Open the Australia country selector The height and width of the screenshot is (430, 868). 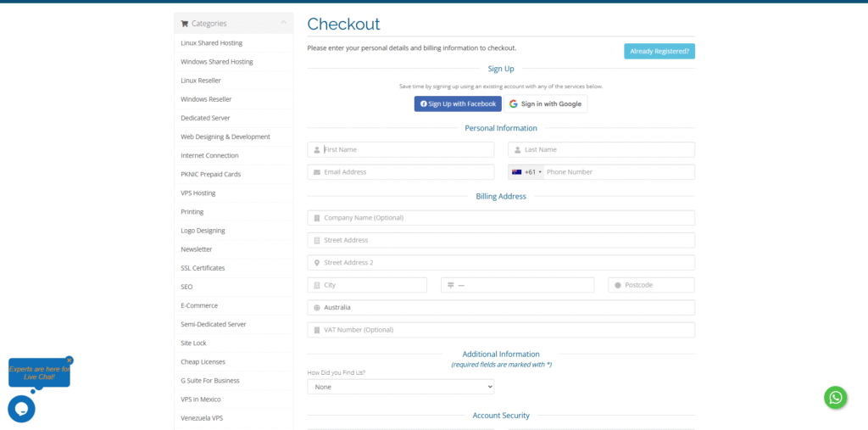(x=501, y=308)
